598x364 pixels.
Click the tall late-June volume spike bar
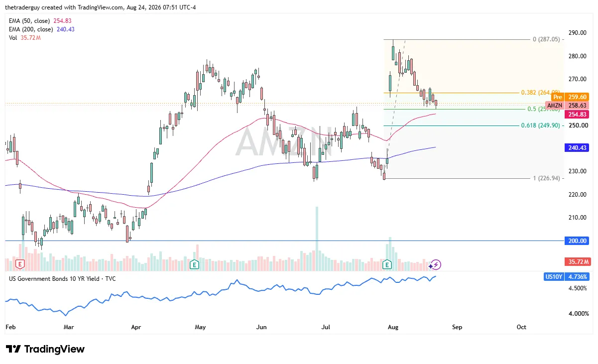[317, 238]
